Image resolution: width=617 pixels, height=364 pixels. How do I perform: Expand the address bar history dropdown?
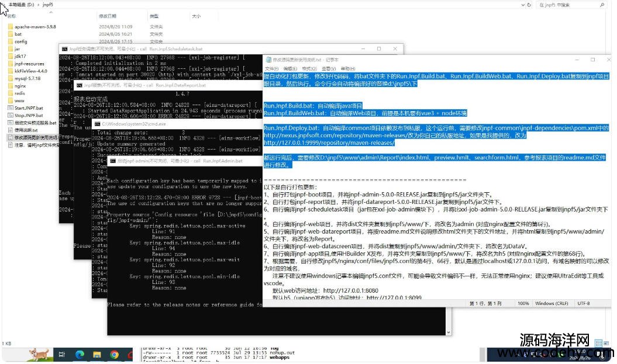tap(523, 5)
